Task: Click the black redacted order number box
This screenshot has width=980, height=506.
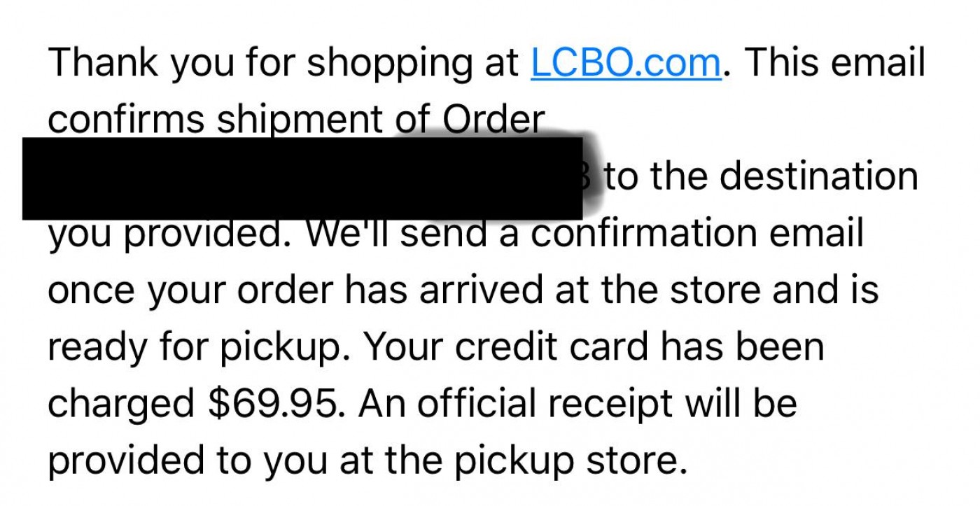Action: tap(302, 178)
